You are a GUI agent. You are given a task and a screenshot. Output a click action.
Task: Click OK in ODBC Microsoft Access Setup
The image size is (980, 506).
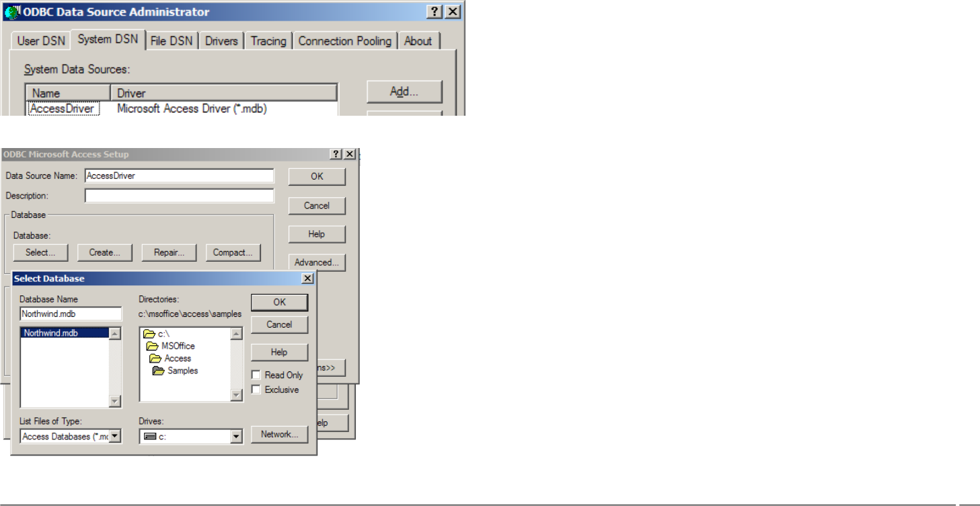click(317, 176)
